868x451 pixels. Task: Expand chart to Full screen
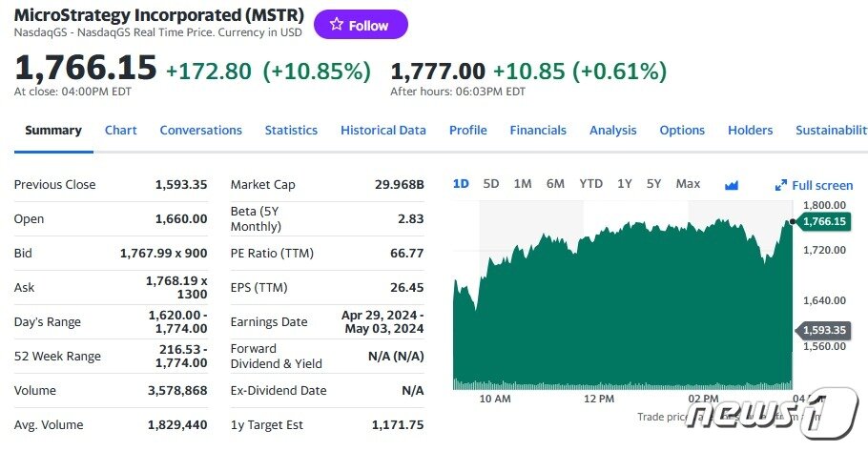tap(814, 185)
